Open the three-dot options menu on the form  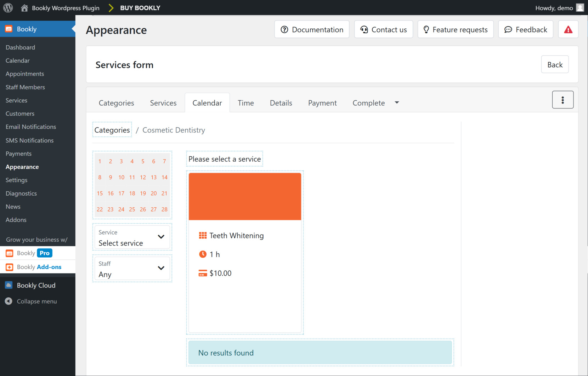[x=563, y=100]
